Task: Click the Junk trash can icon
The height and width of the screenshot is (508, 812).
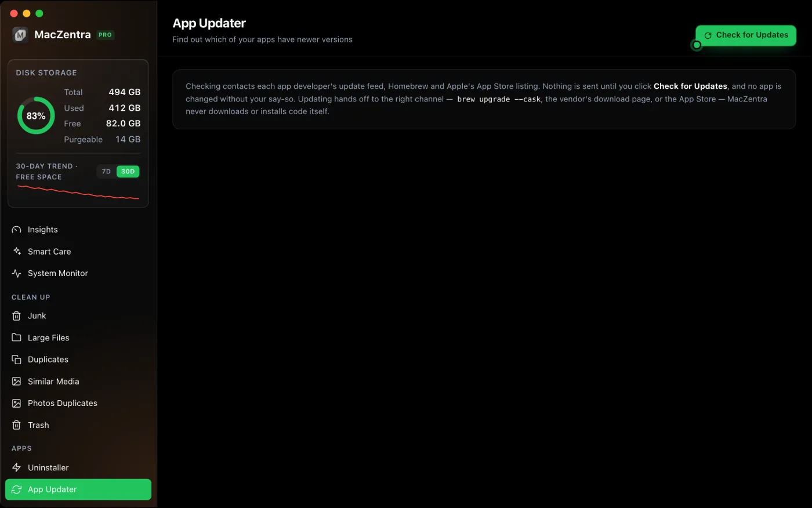Action: pos(16,316)
